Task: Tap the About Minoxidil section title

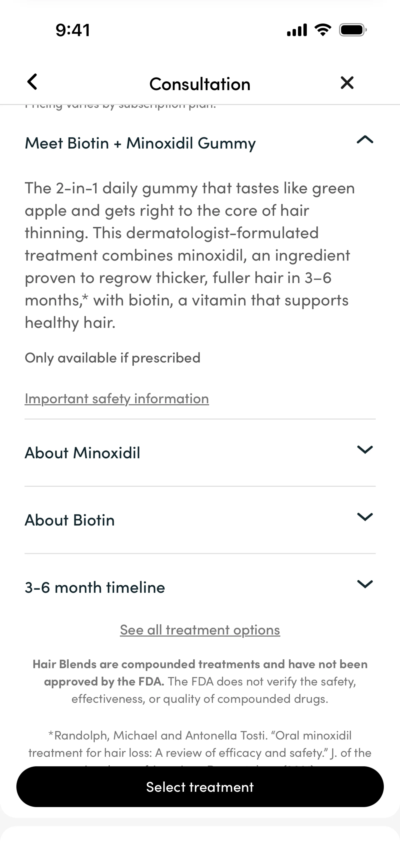Action: pyautogui.click(x=82, y=453)
